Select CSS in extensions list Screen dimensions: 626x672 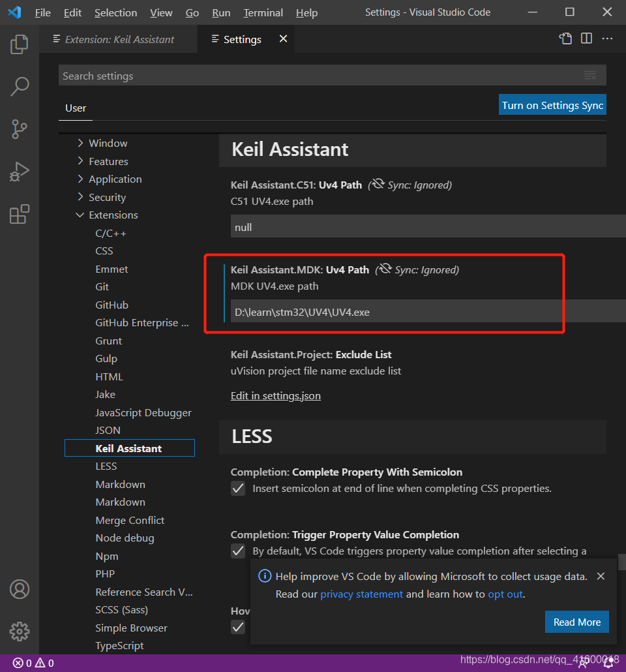point(104,251)
